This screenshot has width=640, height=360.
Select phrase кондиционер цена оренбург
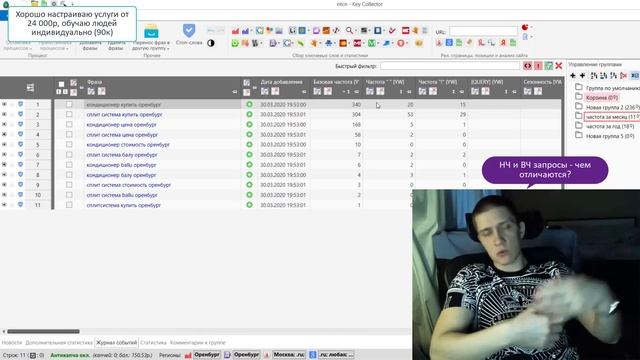pos(121,124)
